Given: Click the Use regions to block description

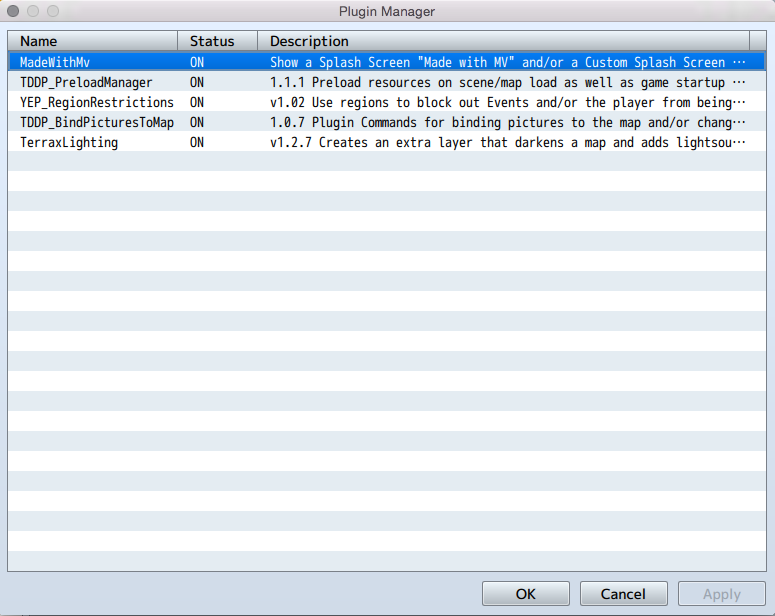Looking at the screenshot, I should click(507, 102).
